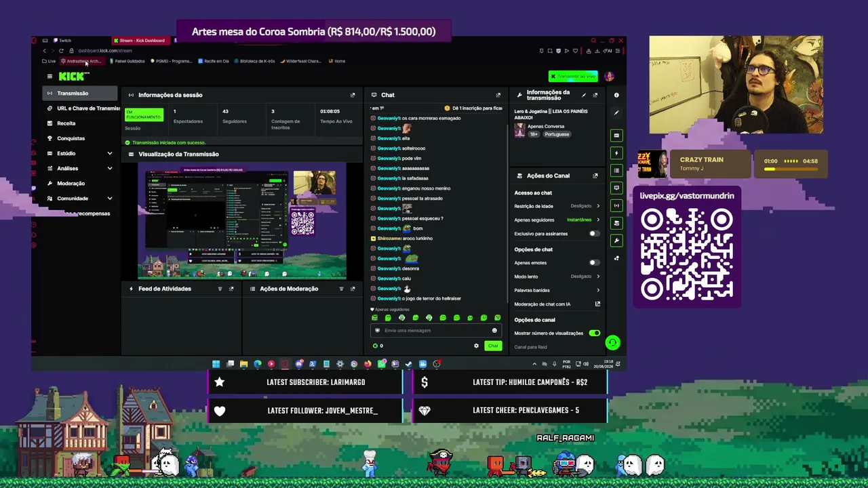Click the Apenas Conversa category thumbnail
Viewport: 868px width, 488px height.
coord(519,130)
